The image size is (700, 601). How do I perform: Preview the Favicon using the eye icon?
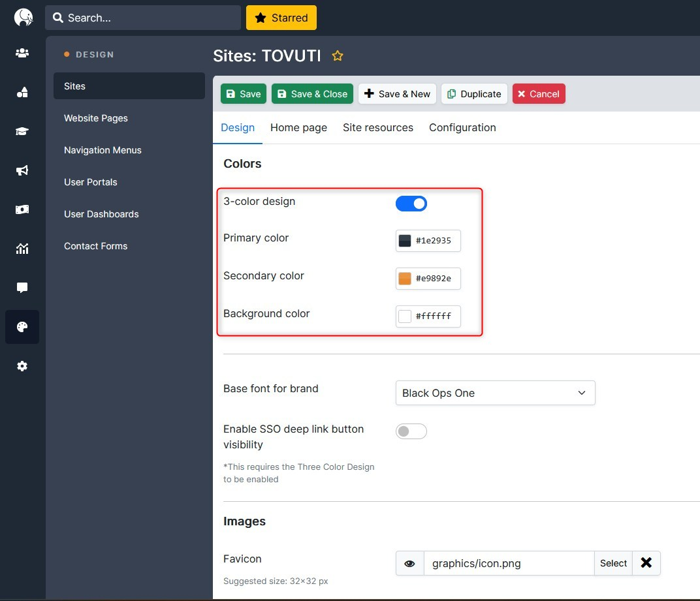coord(409,563)
